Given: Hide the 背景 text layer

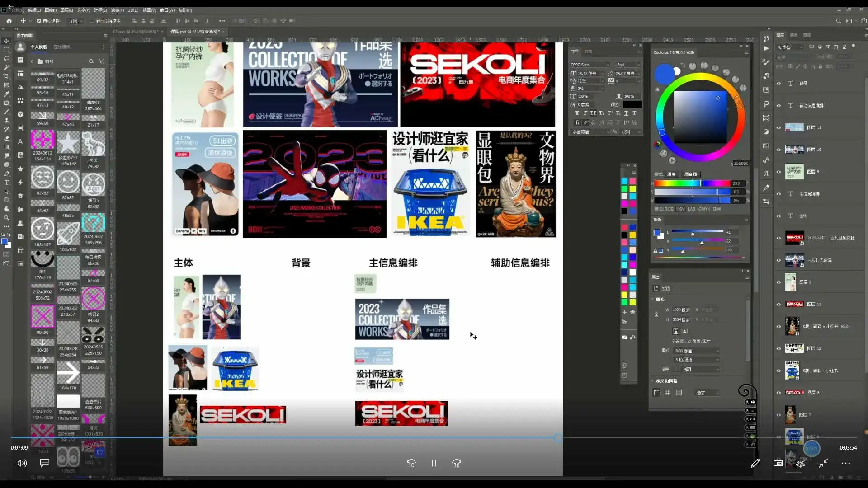Looking at the screenshot, I should click(778, 83).
